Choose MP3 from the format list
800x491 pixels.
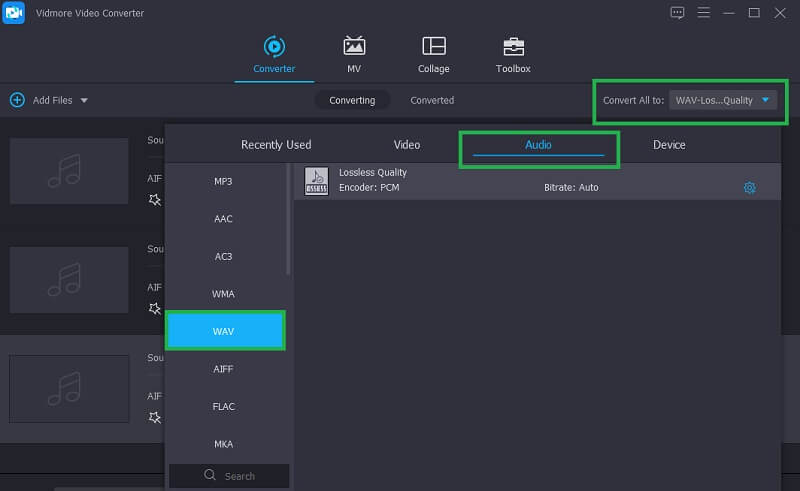(x=223, y=181)
